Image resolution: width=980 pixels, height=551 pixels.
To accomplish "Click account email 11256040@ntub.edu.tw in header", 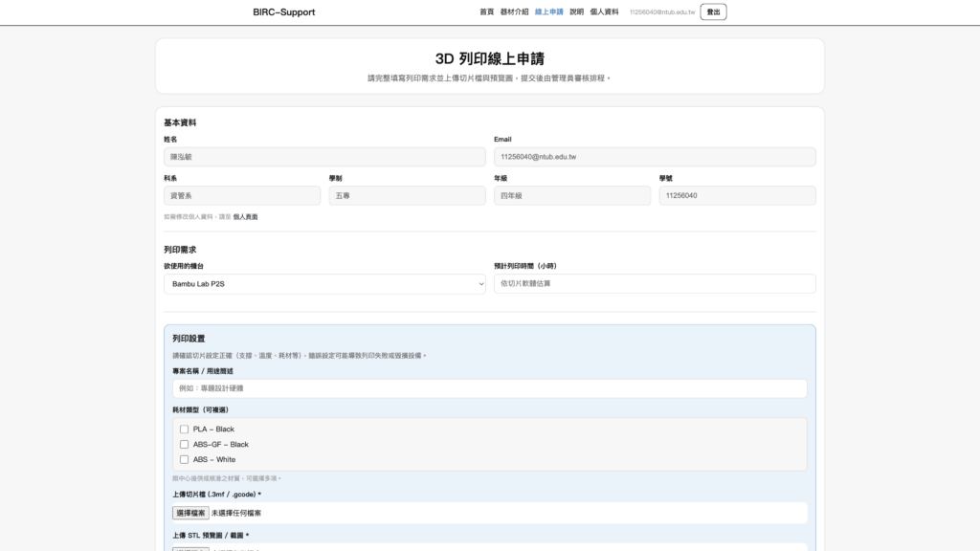I will tap(662, 11).
